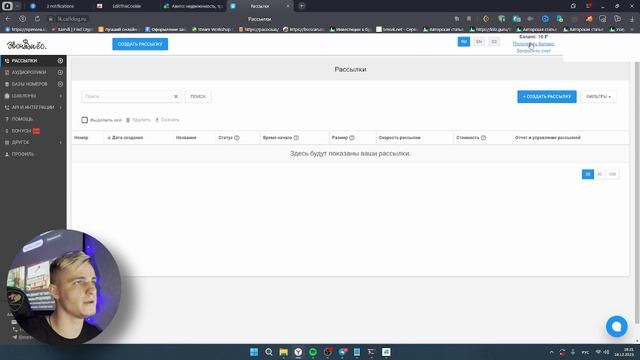Click the Удалить trash action

coord(138,120)
